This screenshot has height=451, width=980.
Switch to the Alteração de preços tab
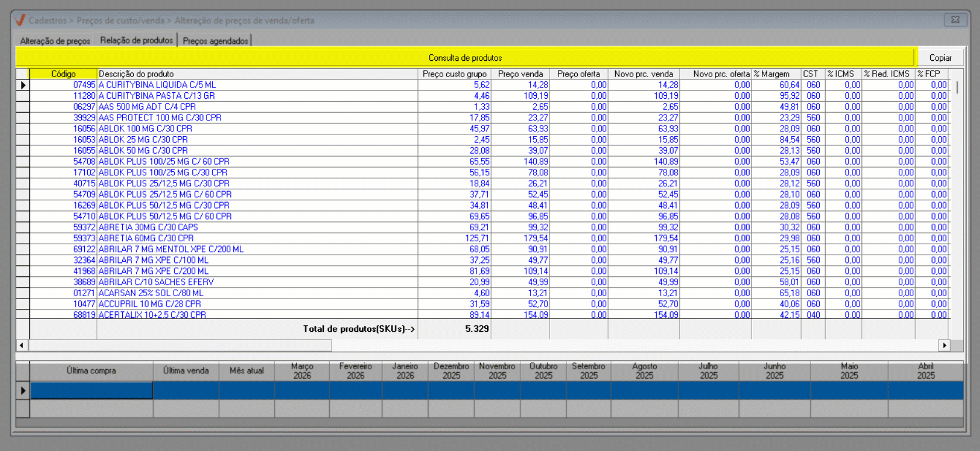tap(55, 41)
